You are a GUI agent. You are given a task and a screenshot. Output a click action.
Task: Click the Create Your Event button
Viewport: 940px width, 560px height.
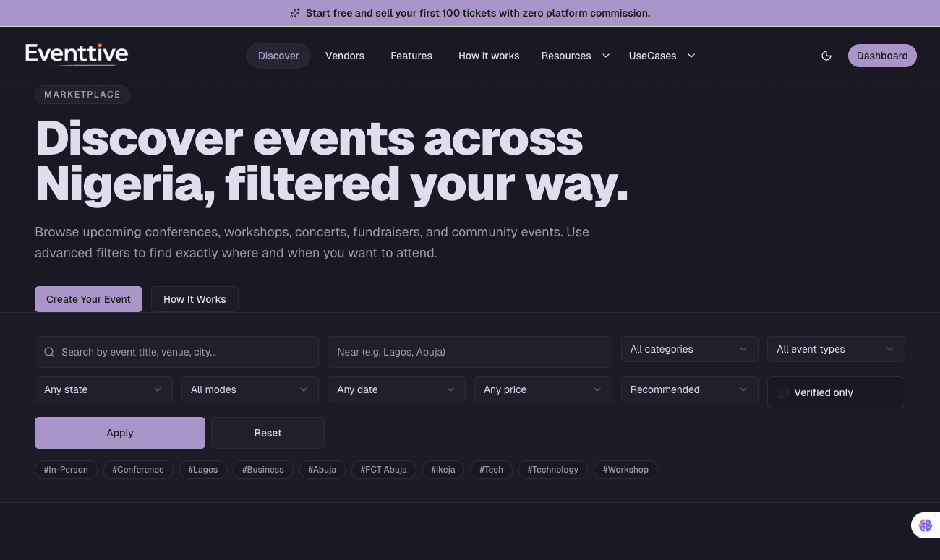click(x=88, y=299)
